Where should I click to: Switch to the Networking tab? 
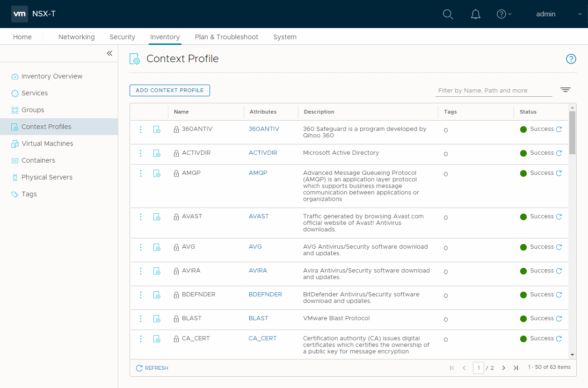pos(76,37)
